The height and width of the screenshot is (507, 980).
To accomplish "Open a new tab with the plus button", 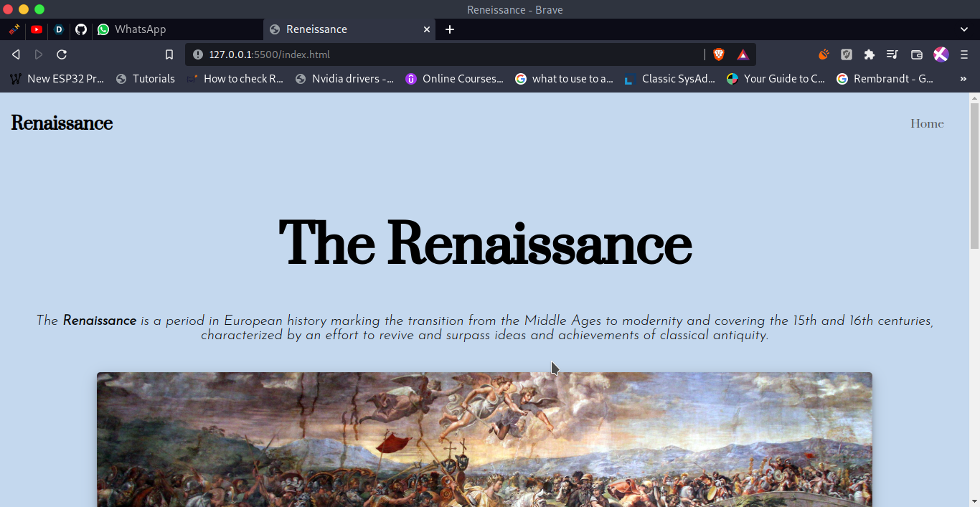I will click(x=450, y=29).
